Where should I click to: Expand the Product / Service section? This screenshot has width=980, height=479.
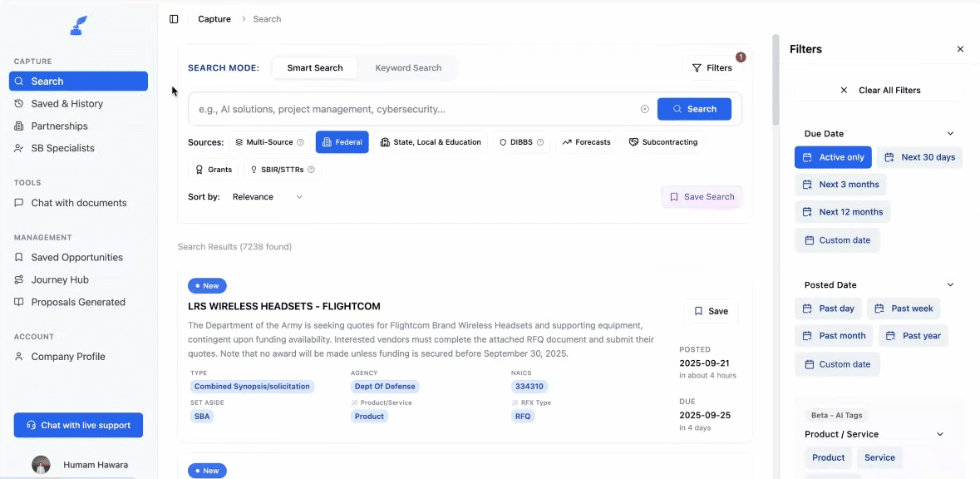coord(939,433)
